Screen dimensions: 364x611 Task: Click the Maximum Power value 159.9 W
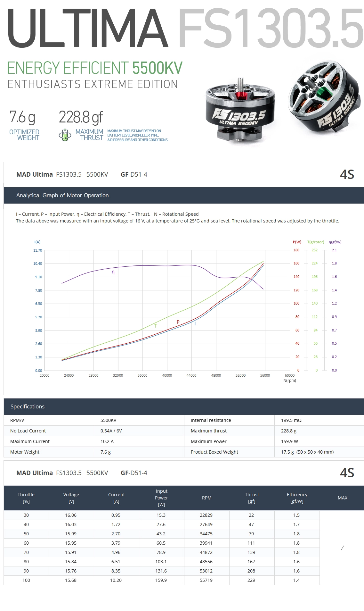[289, 441]
